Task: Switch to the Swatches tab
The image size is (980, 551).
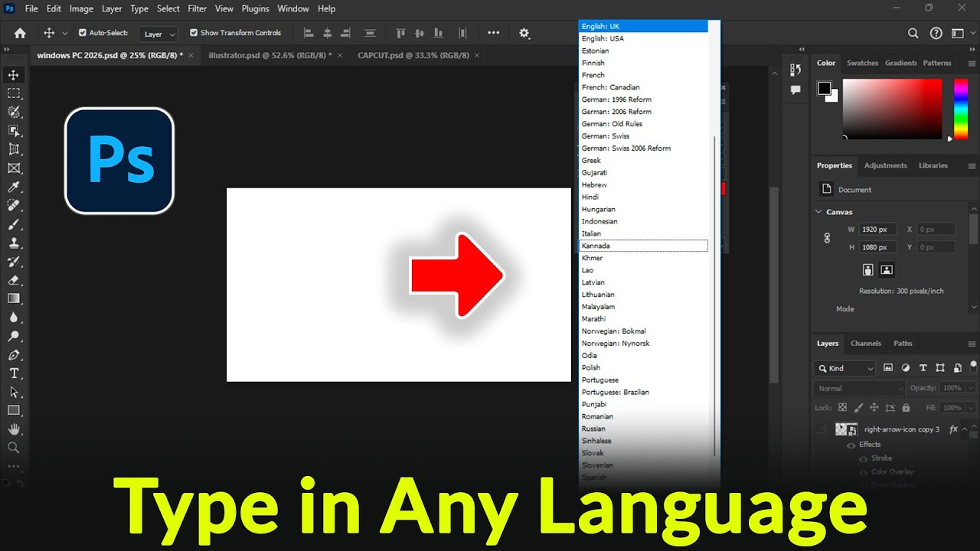Action: (x=863, y=63)
